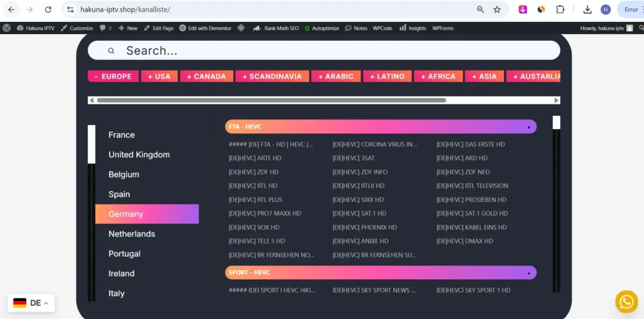Select Belgium in the country list
The width and height of the screenshot is (644, 319).
coord(124,174)
